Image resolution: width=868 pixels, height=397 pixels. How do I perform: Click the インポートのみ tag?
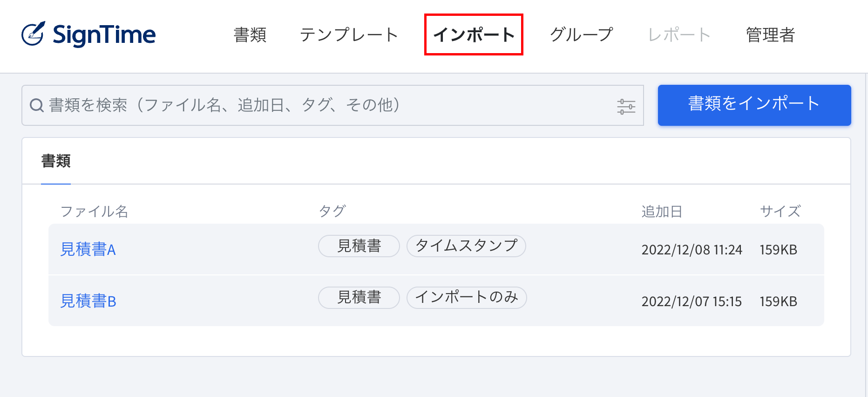click(467, 297)
